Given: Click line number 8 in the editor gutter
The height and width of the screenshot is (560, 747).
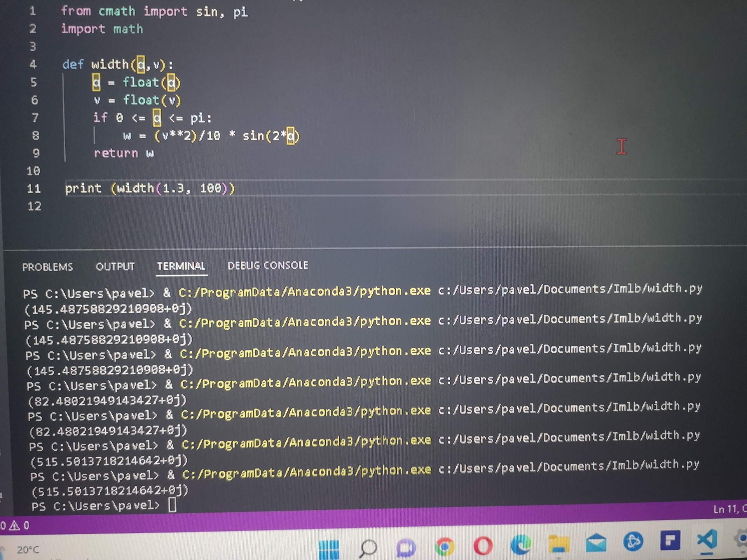Looking at the screenshot, I should coord(35,136).
